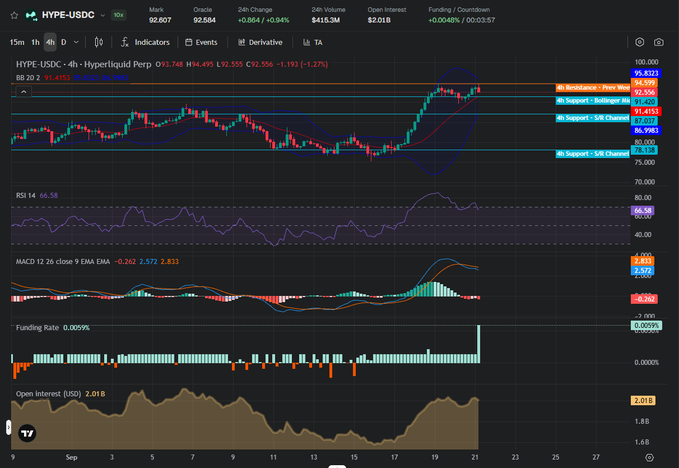
Task: Expand the left side panel handle
Action: pos(8,427)
